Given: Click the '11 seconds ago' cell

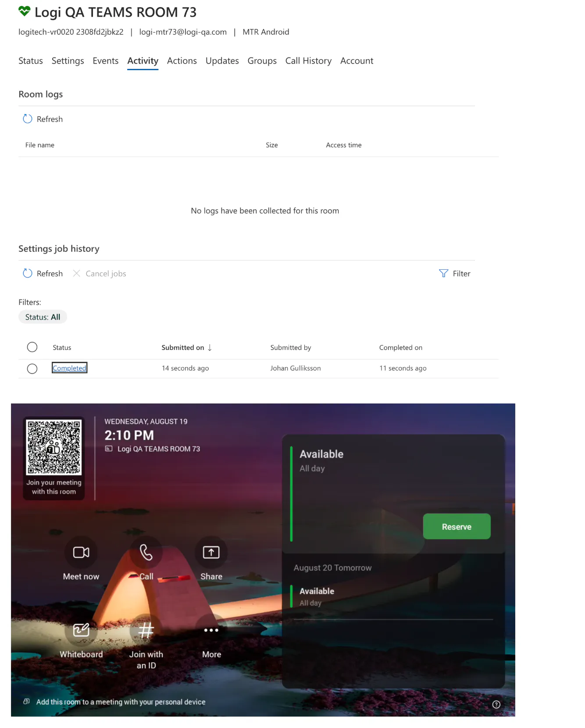Looking at the screenshot, I should click(x=403, y=368).
